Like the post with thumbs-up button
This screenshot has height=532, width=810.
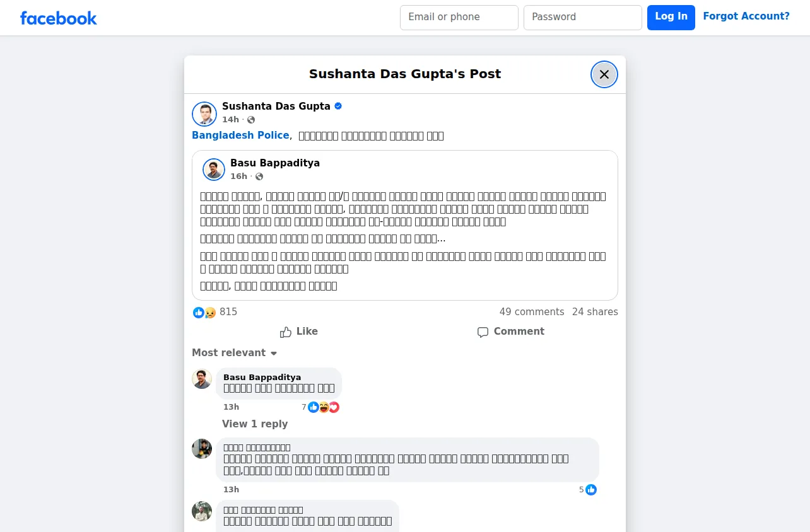coord(299,332)
